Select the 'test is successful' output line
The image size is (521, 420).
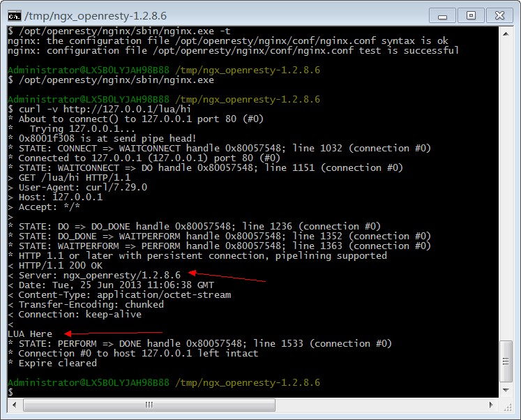pyautogui.click(x=233, y=50)
